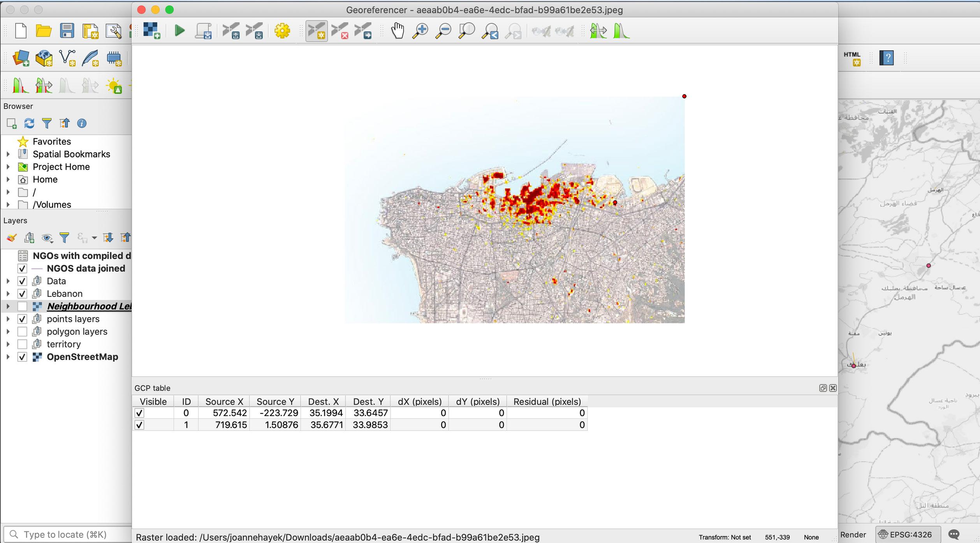Image resolution: width=980 pixels, height=543 pixels.
Task: Expand the OpenStreetMap layer entry
Action: click(x=8, y=357)
